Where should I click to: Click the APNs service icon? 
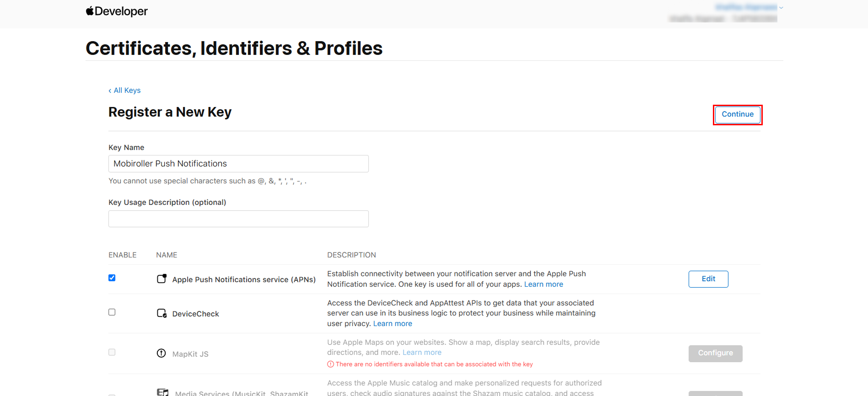tap(162, 279)
